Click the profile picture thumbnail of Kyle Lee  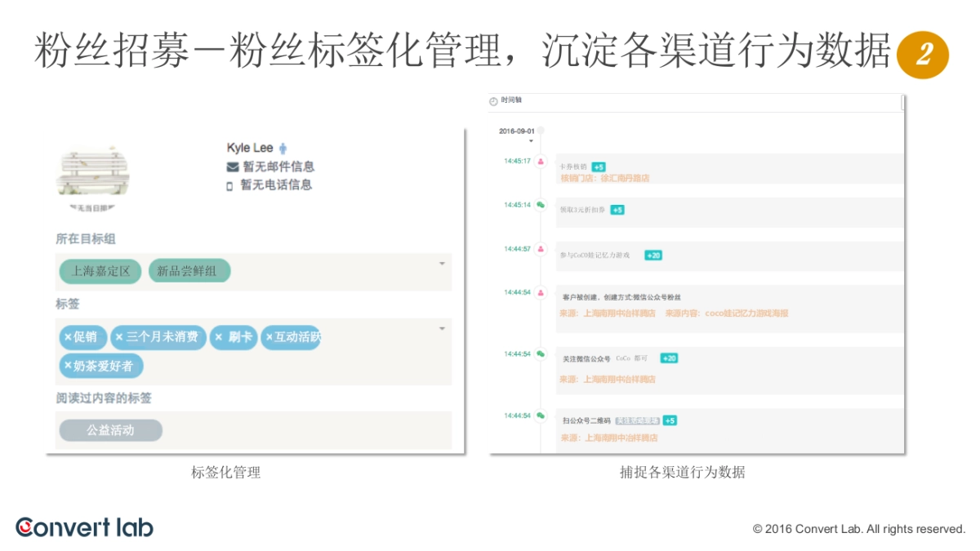(x=92, y=171)
